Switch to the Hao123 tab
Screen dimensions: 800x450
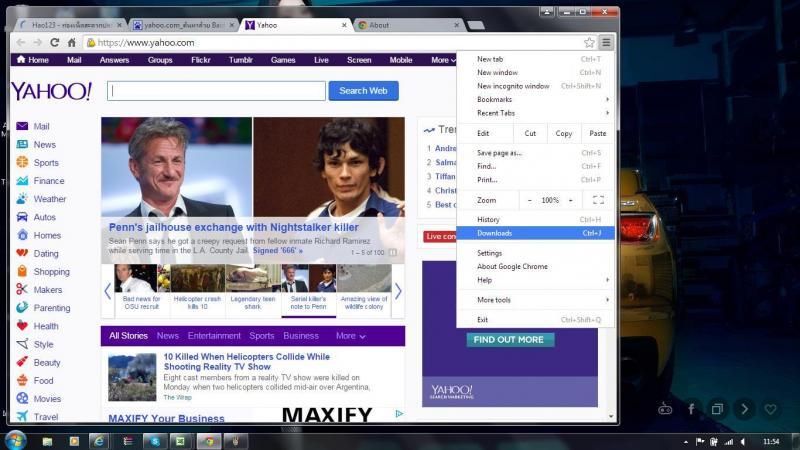[69, 25]
